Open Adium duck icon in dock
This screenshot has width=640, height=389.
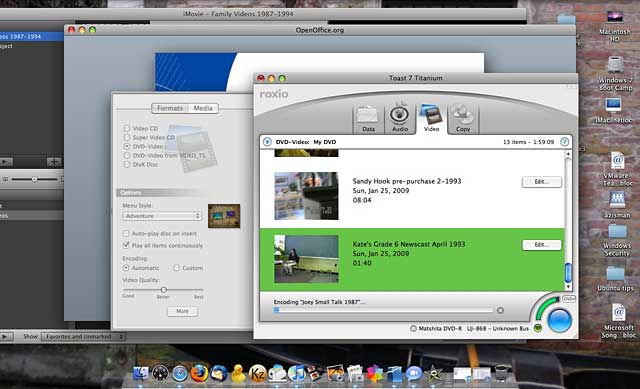point(238,373)
